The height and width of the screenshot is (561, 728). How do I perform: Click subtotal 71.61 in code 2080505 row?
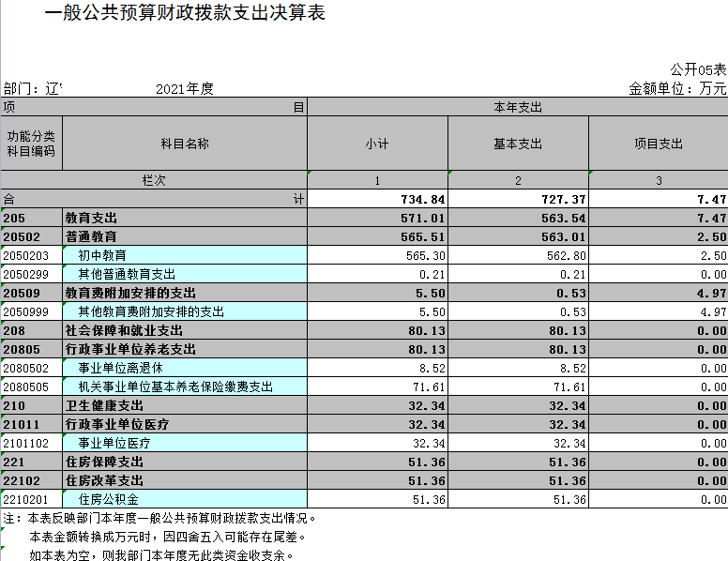click(377, 387)
